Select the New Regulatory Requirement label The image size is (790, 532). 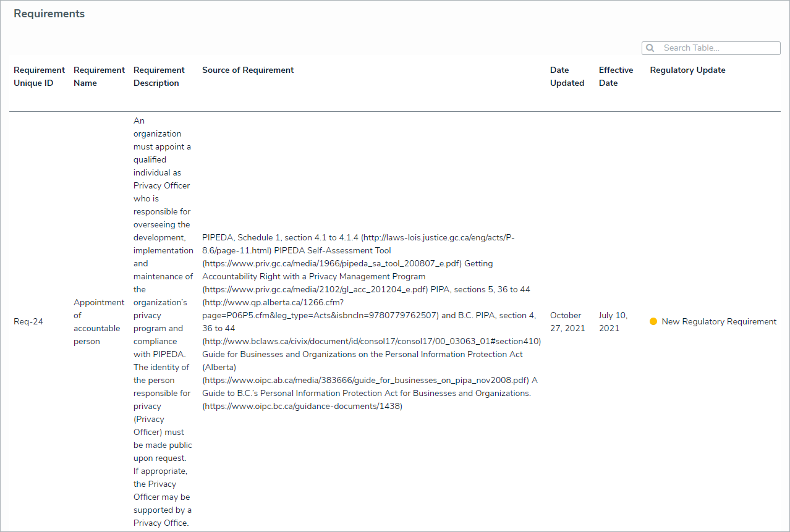tap(719, 322)
